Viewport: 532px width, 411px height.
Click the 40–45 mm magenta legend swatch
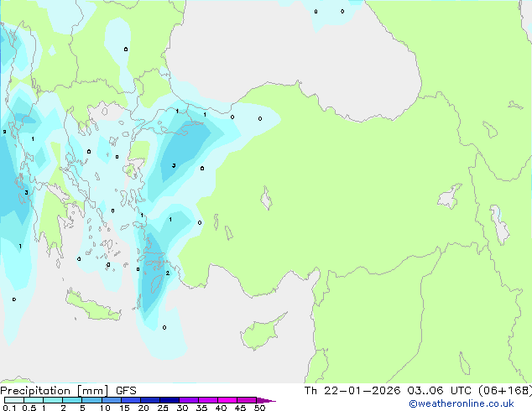(x=227, y=400)
